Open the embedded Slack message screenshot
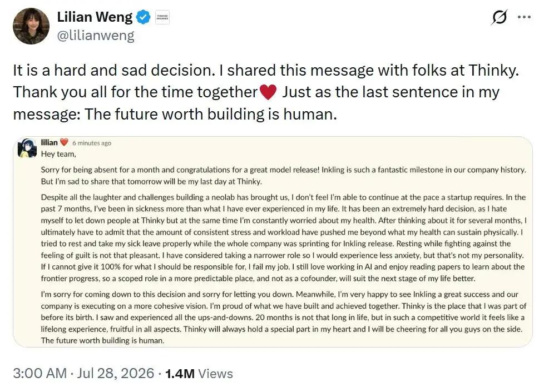539x392 pixels. (x=273, y=242)
